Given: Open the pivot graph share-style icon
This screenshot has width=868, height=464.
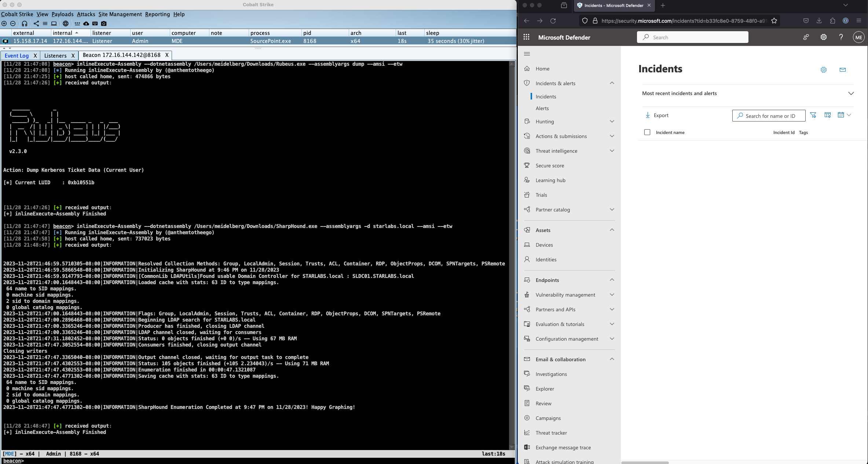Looking at the screenshot, I should coord(36,23).
